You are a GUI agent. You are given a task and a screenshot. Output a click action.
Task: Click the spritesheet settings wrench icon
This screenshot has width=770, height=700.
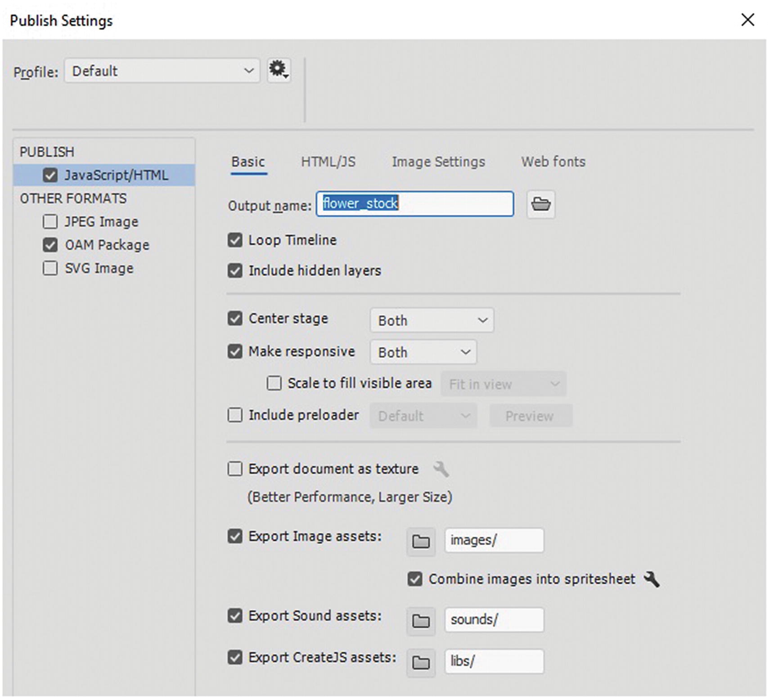(651, 579)
